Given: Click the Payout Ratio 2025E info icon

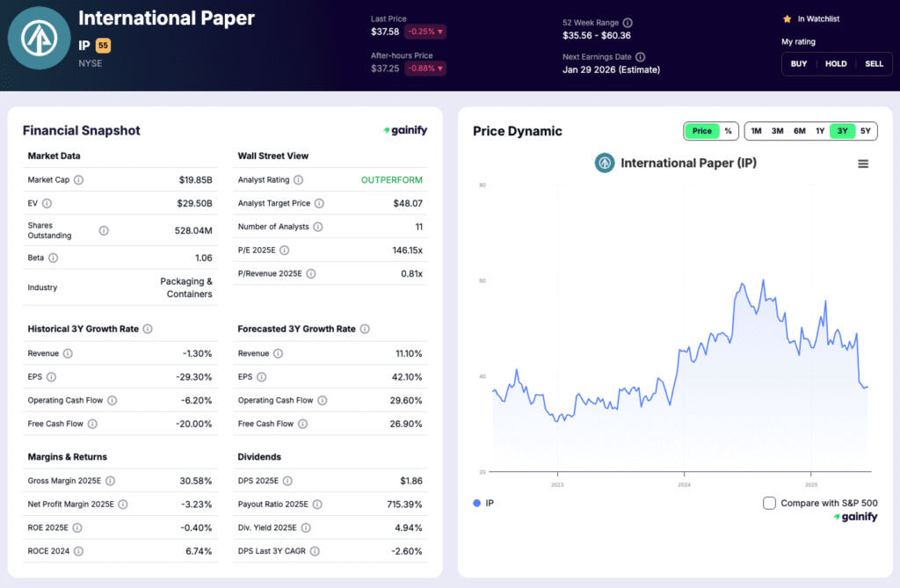Looking at the screenshot, I should tap(317, 505).
